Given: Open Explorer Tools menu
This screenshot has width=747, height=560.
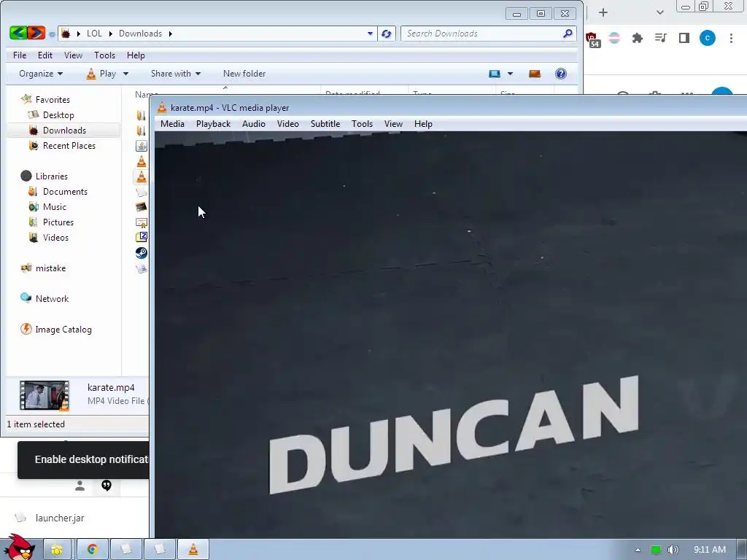Looking at the screenshot, I should (104, 55).
